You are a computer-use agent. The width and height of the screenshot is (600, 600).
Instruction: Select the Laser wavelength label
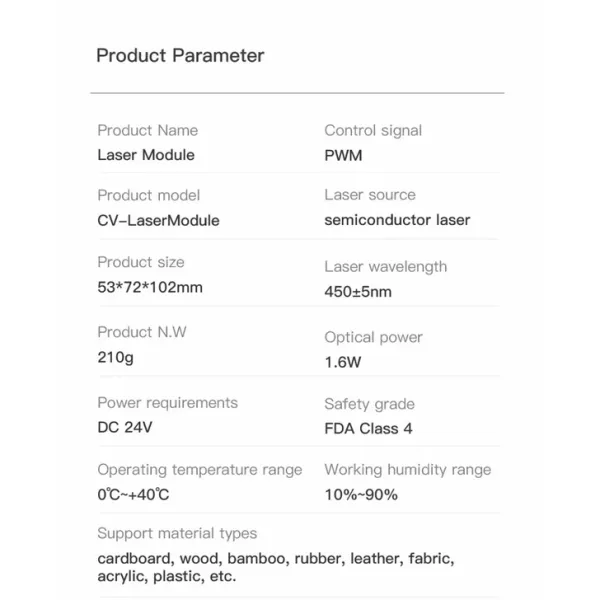tap(386, 267)
